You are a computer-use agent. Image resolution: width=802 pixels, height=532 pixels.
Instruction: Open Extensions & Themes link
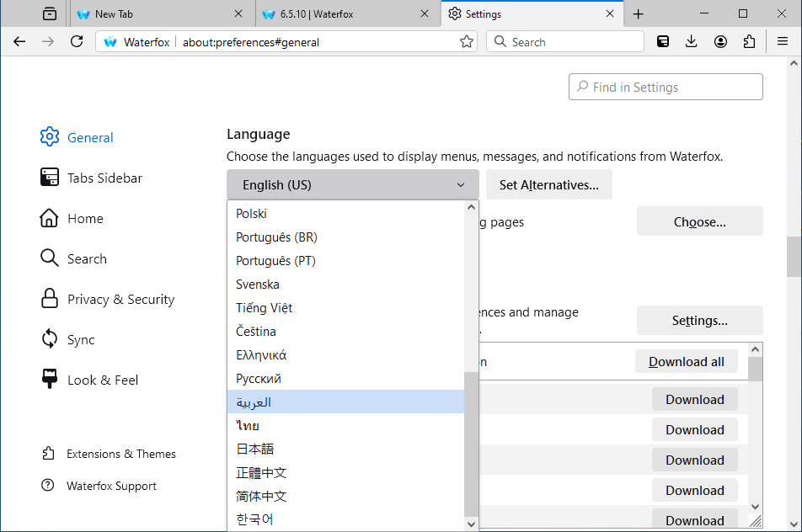109,454
